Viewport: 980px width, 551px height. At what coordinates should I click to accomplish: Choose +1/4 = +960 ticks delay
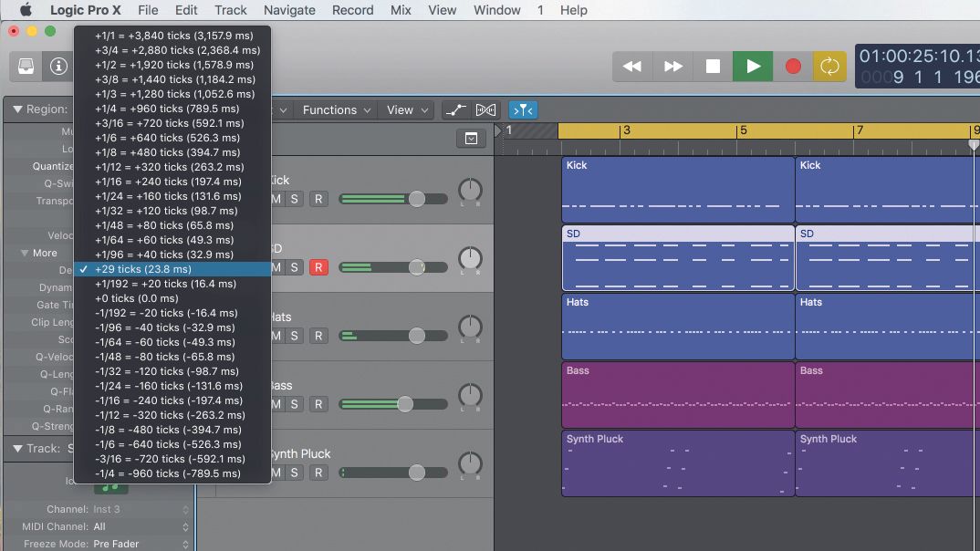(x=172, y=109)
